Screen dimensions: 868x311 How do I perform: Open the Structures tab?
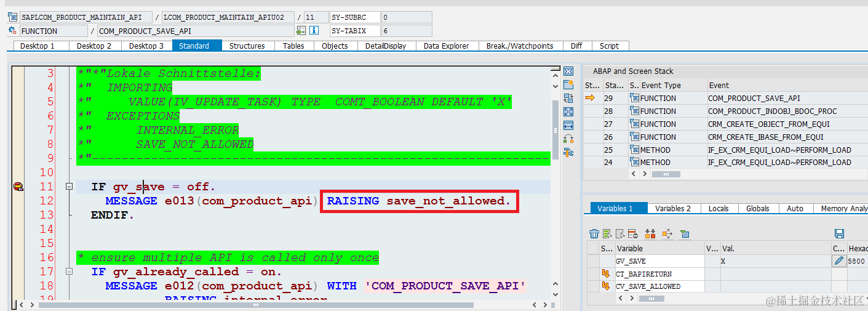coord(247,46)
